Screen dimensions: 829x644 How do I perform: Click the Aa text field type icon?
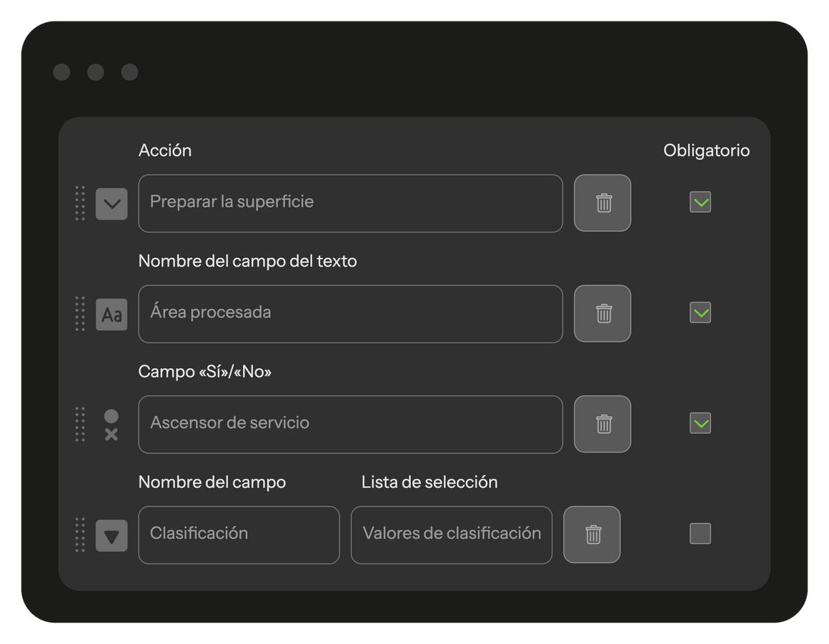pyautogui.click(x=111, y=314)
